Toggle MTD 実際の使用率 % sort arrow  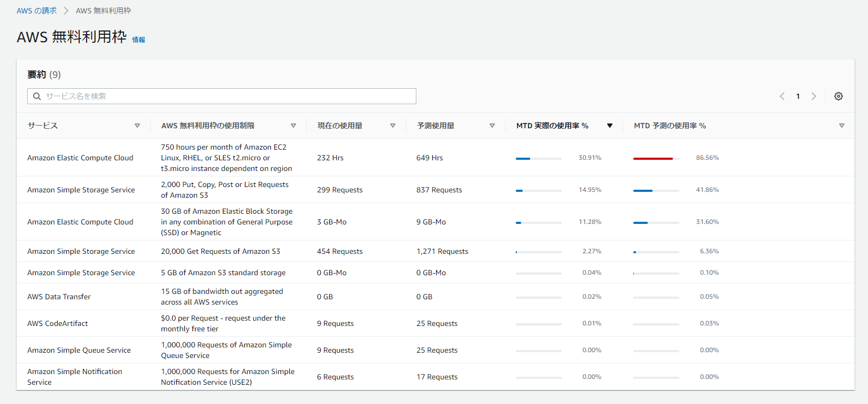610,126
